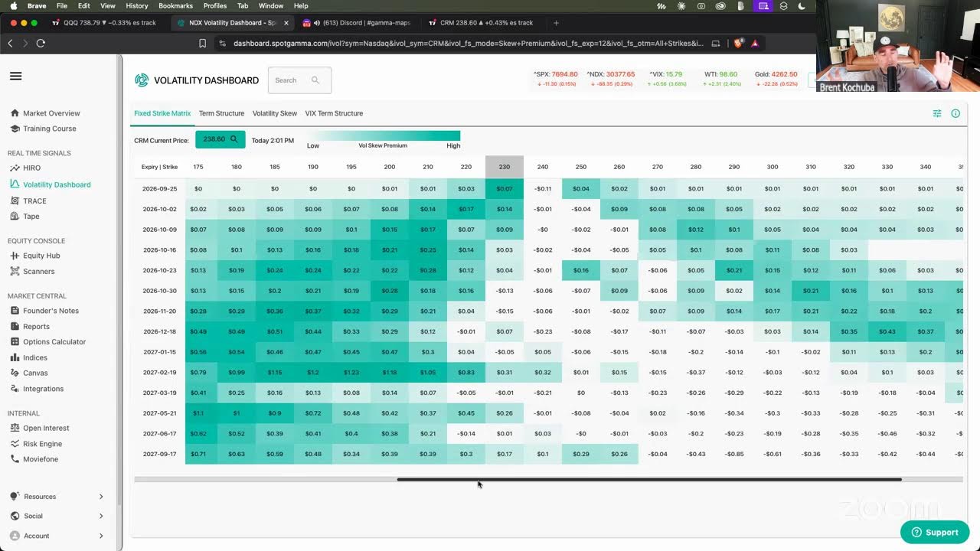Switch to the Term Structure tab
This screenshot has height=551, width=980.
[221, 113]
